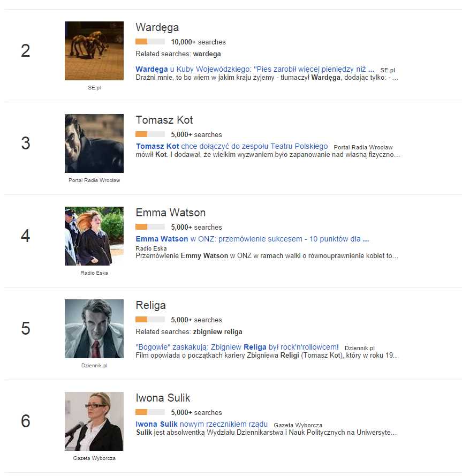Open the Iwona Sulik trend title

pyautogui.click(x=163, y=398)
